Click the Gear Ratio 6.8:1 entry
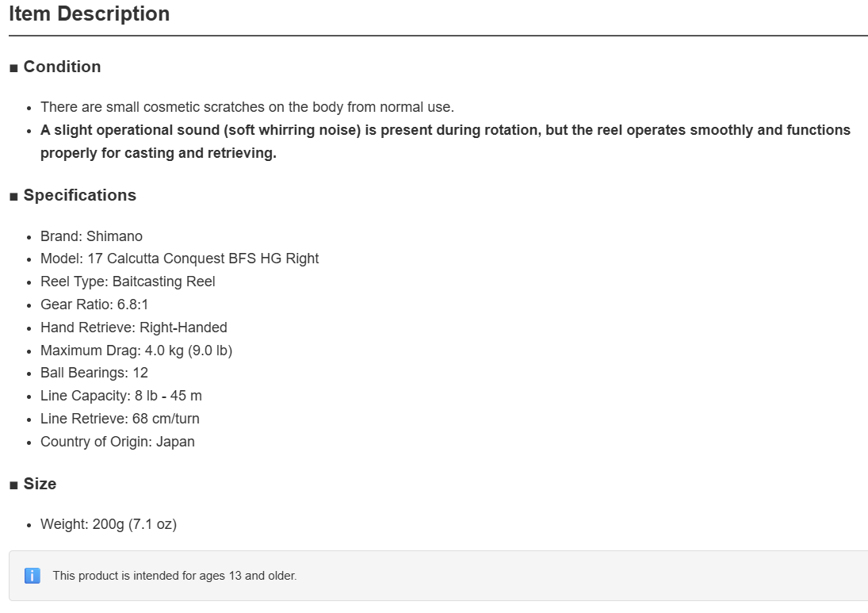Image resolution: width=868 pixels, height=613 pixels. 94,305
